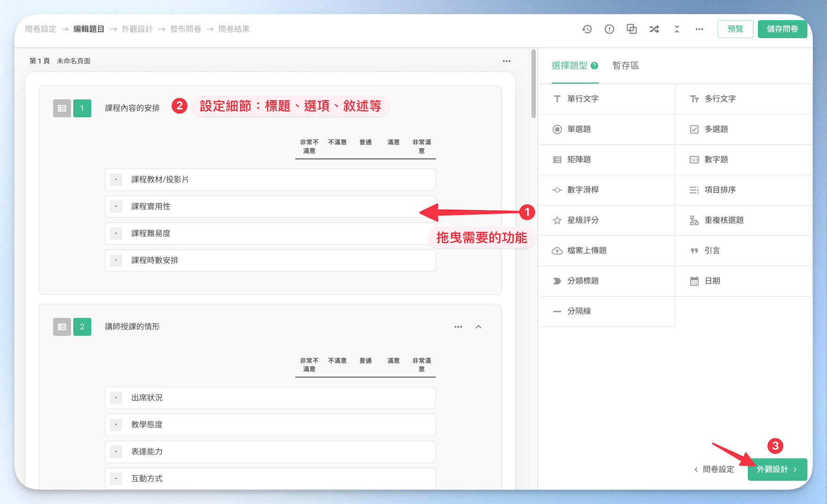Open the version history clock icon

click(x=587, y=29)
